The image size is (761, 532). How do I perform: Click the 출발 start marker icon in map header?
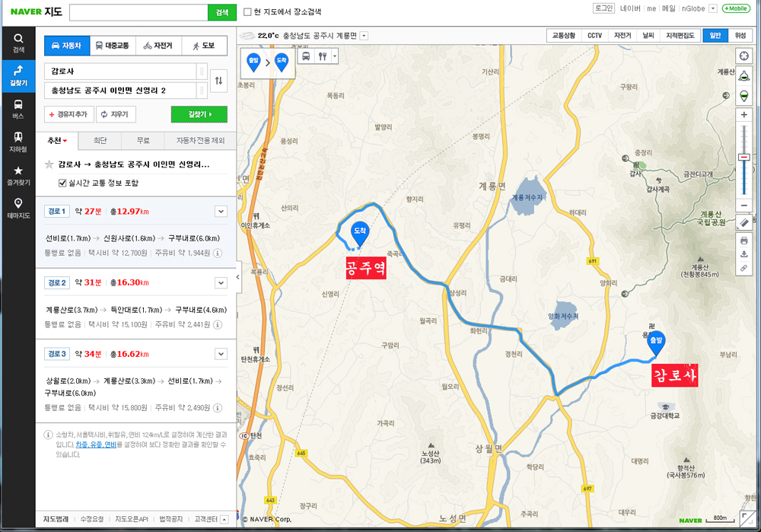point(253,62)
